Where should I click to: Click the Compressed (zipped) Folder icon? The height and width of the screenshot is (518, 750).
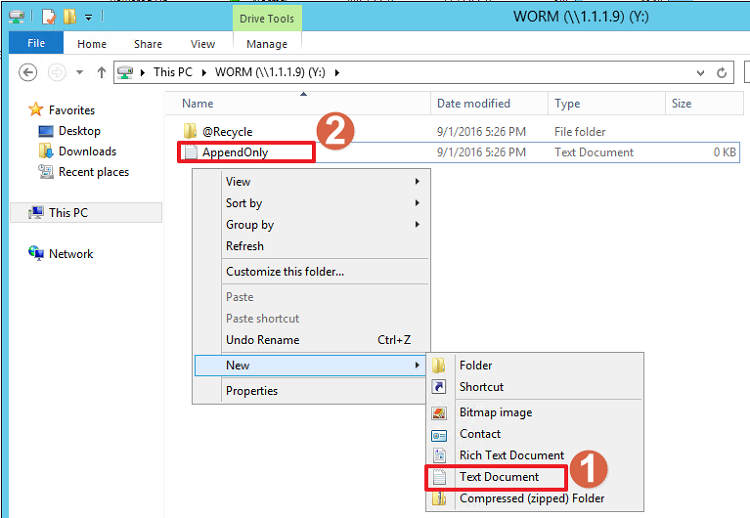(x=439, y=498)
